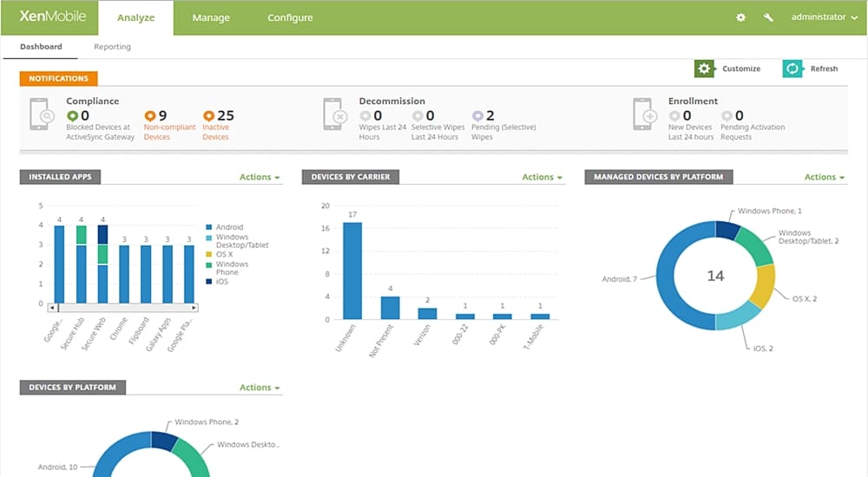Screen dimensions: 868x477
Task: Click the T-Mobile carrier bar
Action: click(x=540, y=317)
